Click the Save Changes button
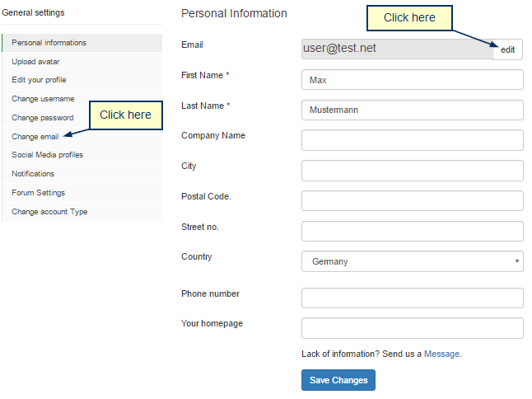 coord(338,380)
